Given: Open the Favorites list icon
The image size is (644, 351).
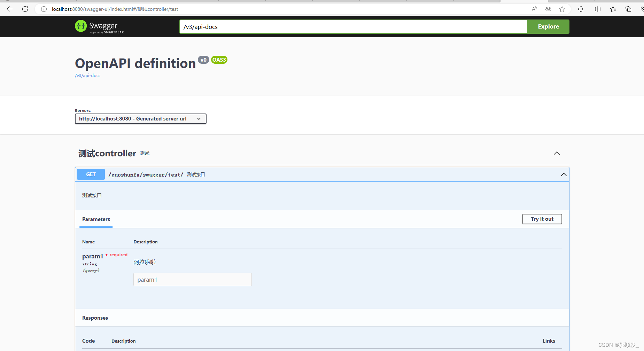Looking at the screenshot, I should point(613,9).
